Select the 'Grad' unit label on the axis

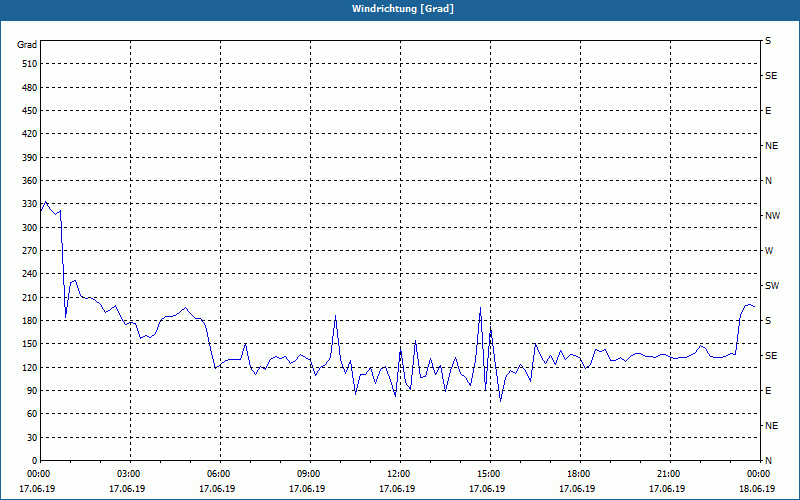(27, 45)
